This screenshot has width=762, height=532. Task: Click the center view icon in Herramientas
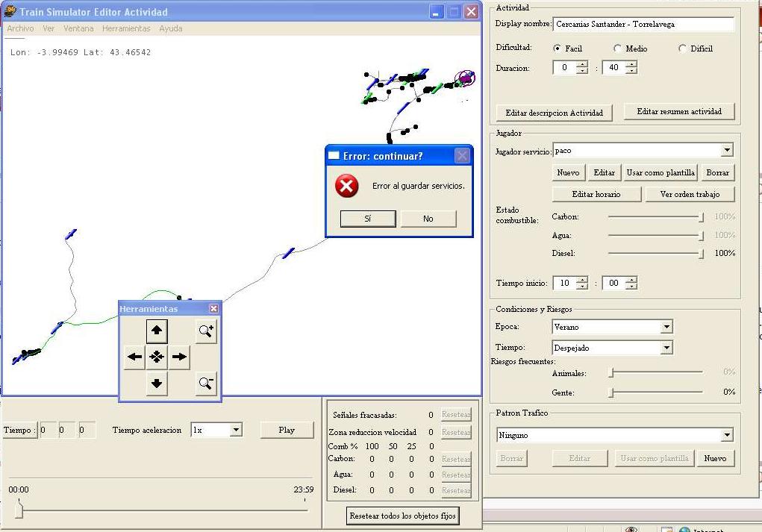157,357
